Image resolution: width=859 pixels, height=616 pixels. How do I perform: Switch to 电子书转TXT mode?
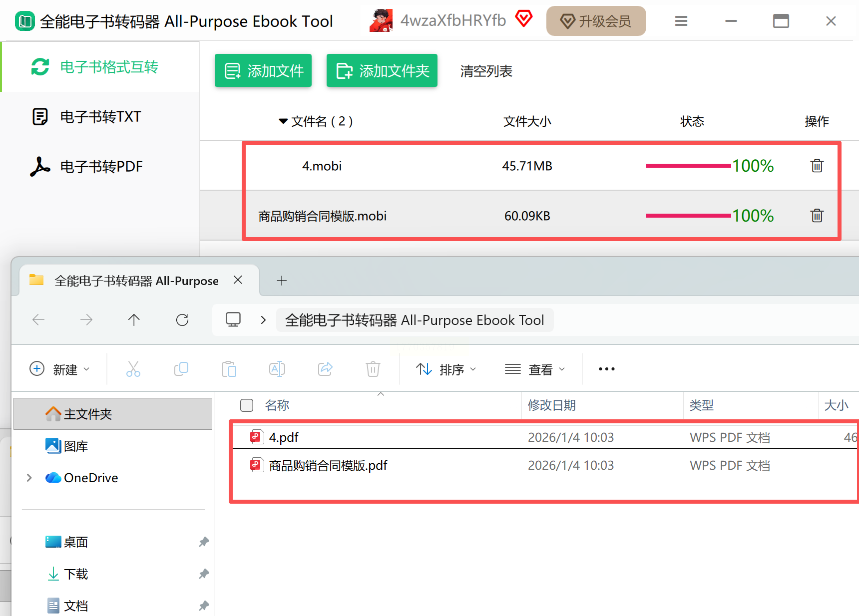click(x=100, y=117)
